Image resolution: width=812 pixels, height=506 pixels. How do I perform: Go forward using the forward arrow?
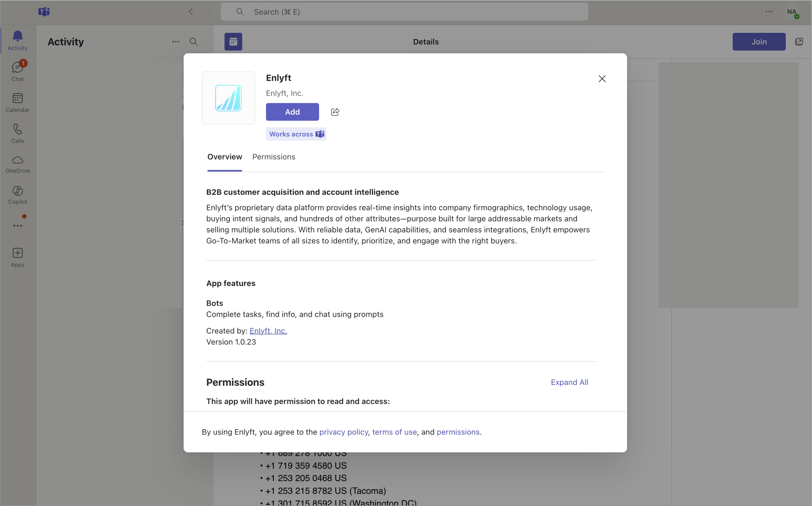209,12
